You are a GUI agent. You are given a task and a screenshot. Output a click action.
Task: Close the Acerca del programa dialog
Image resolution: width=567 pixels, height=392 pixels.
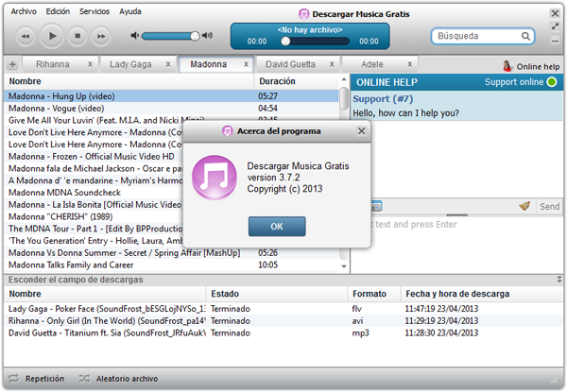click(361, 131)
